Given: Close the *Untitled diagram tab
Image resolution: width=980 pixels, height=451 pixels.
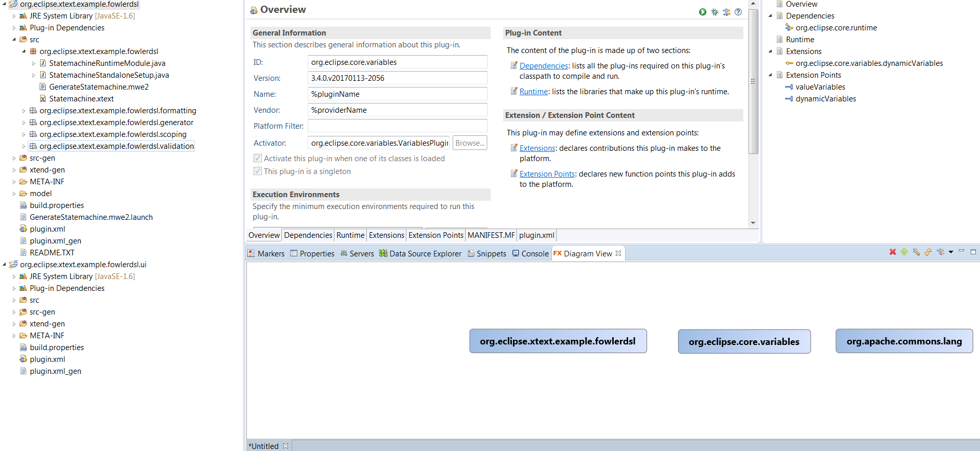Looking at the screenshot, I should click(x=286, y=446).
